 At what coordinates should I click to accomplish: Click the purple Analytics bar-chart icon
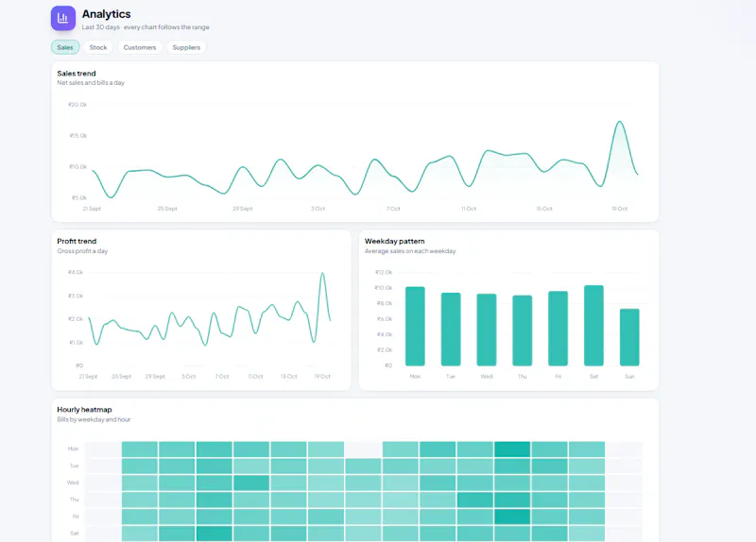point(63,18)
